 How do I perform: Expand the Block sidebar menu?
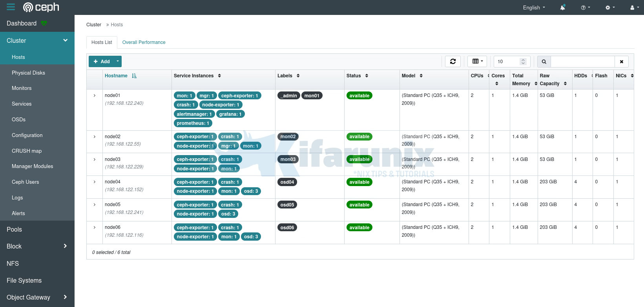[37, 246]
